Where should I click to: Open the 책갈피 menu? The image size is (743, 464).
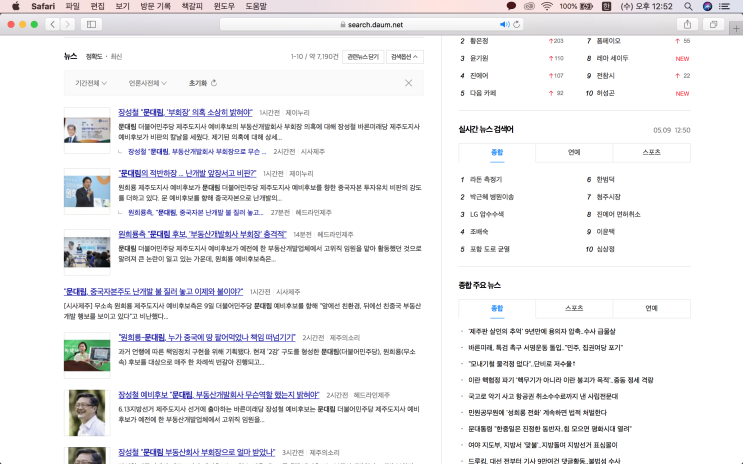coord(192,6)
